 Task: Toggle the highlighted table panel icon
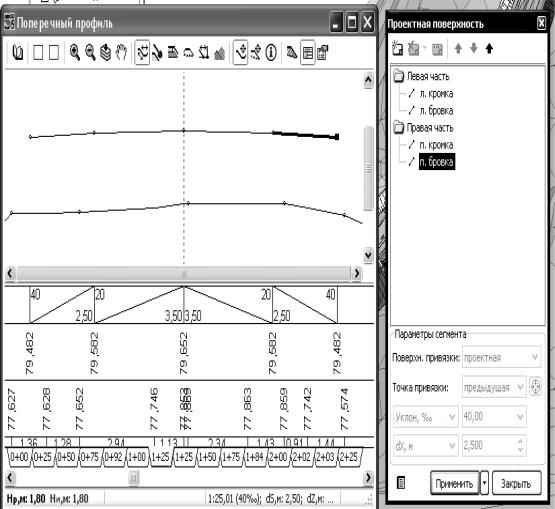(308, 52)
